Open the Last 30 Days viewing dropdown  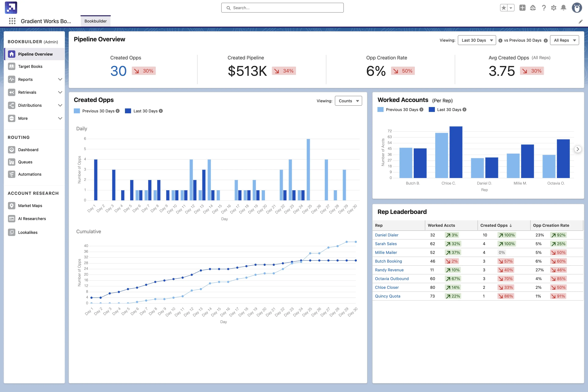tap(477, 40)
